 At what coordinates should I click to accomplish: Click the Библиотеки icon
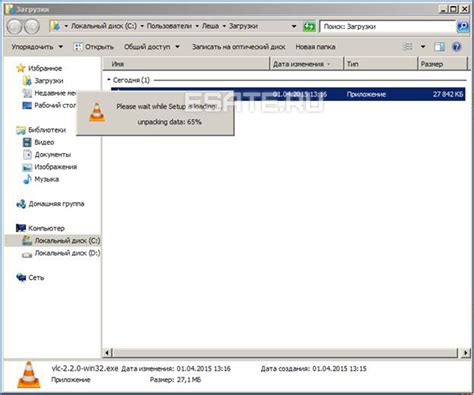[x=21, y=130]
